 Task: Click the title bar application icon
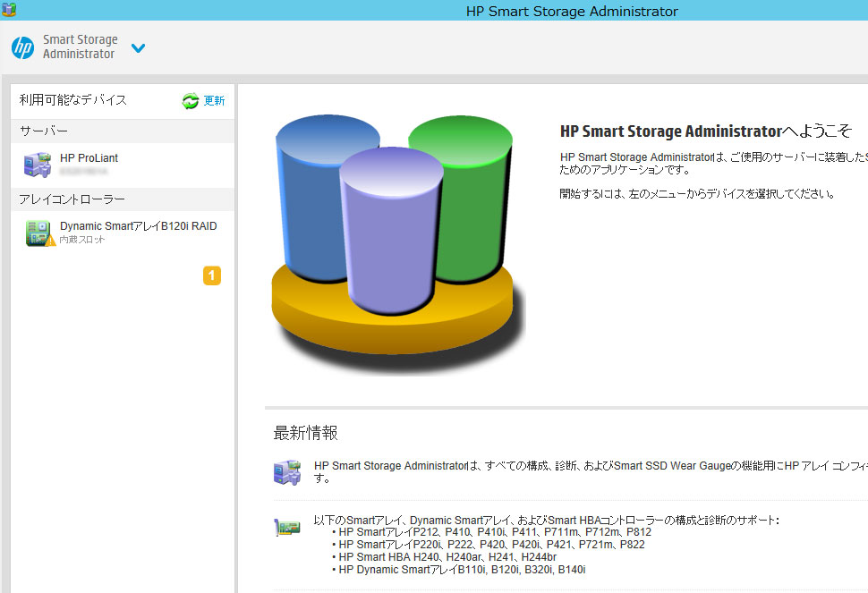pyautogui.click(x=9, y=10)
